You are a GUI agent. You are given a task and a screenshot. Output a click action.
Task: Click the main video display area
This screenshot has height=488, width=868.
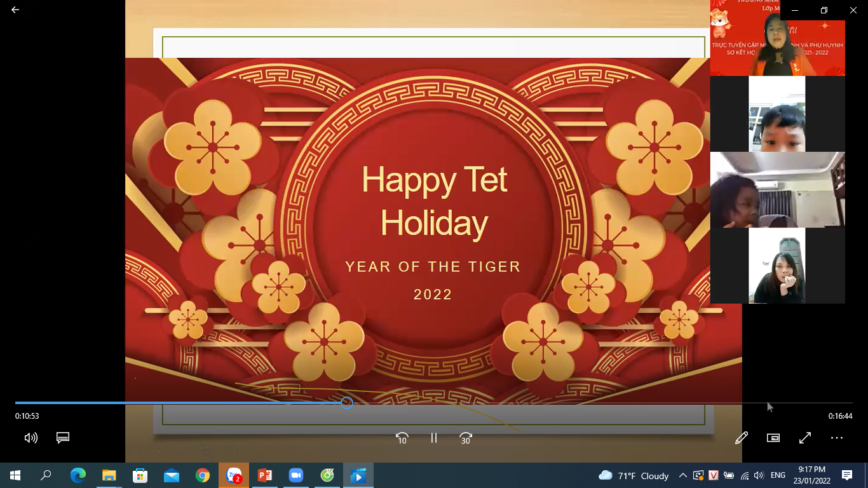click(433, 229)
